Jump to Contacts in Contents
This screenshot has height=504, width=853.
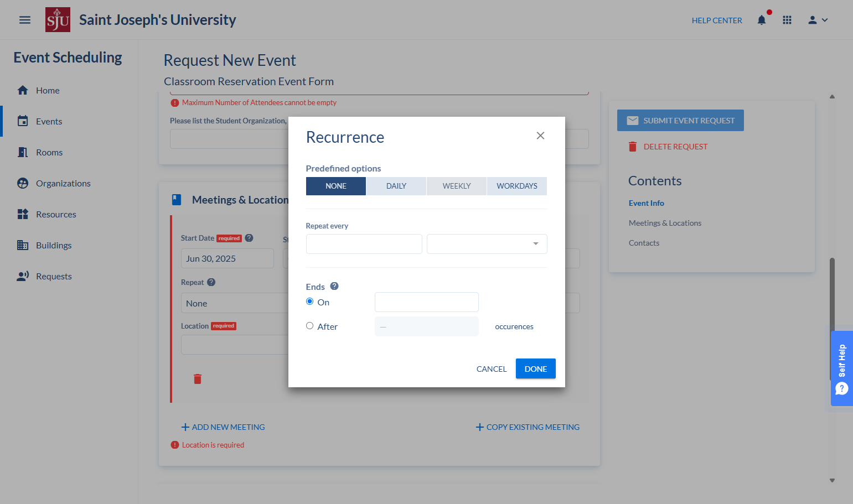[x=644, y=243]
